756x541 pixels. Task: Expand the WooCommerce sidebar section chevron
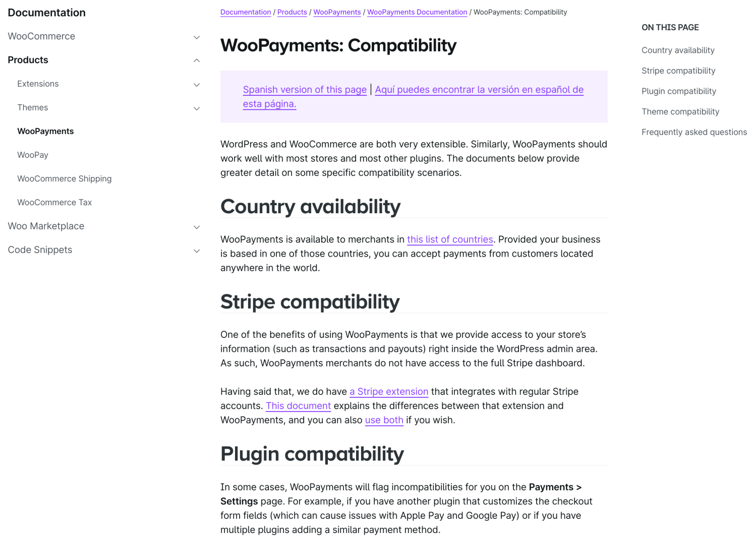[x=197, y=37]
